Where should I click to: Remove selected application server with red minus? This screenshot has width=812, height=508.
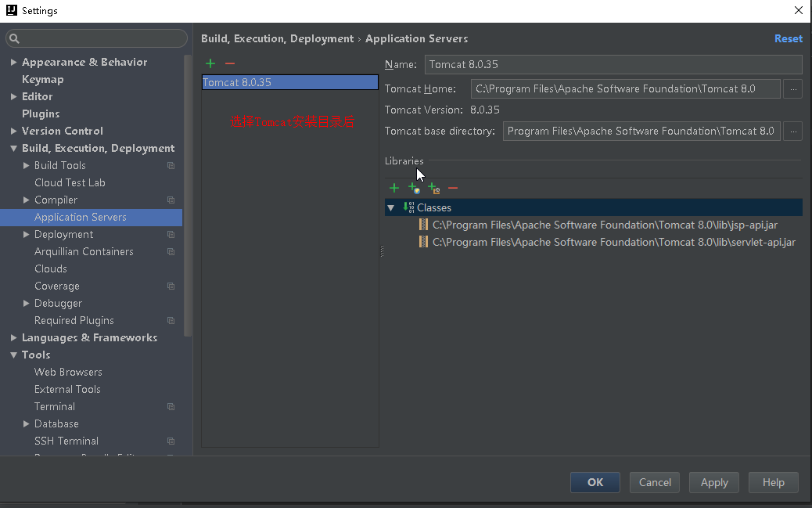point(230,63)
